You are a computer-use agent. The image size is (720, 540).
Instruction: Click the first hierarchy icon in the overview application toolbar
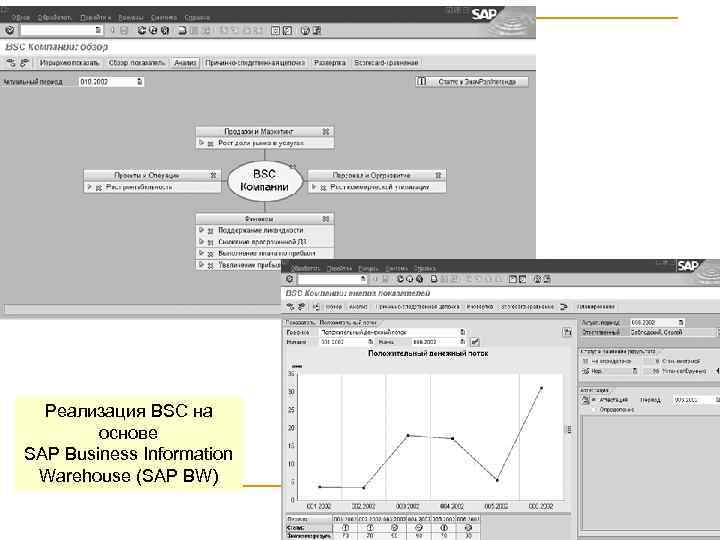pos(11,62)
